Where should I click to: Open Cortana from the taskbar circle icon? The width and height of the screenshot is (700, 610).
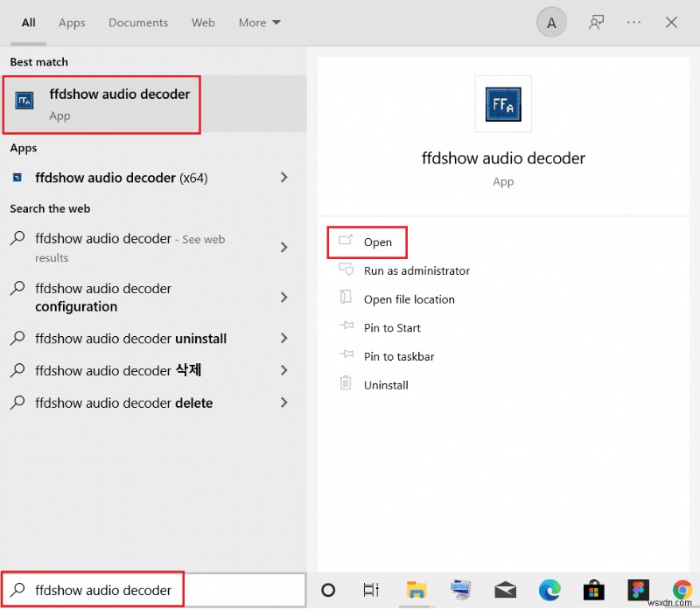[328, 590]
